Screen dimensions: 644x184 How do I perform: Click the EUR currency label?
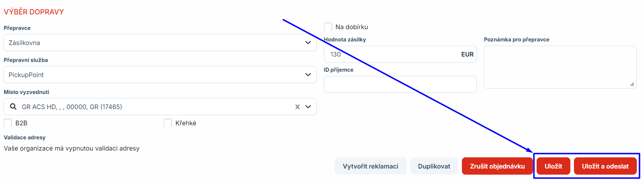467,54
